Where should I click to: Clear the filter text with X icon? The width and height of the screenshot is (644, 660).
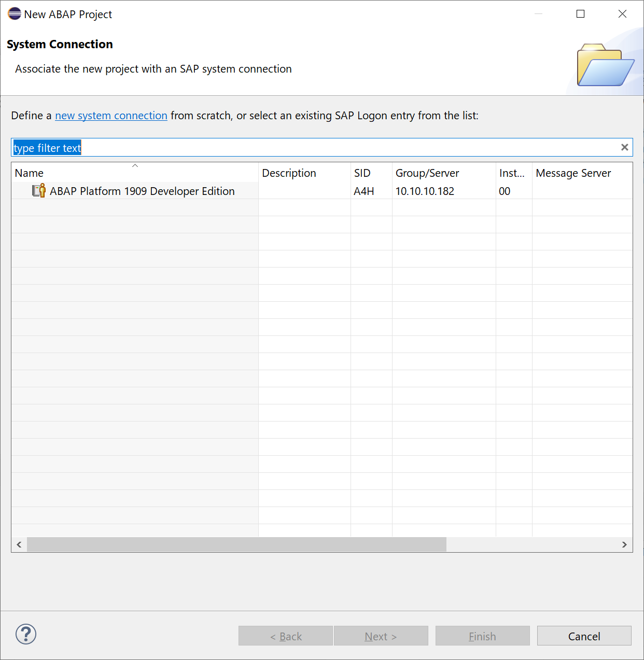[x=624, y=147]
